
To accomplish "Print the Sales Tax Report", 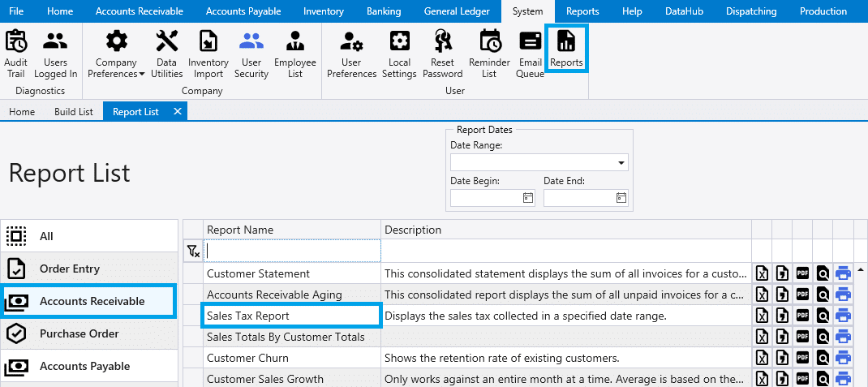I will pyautogui.click(x=843, y=316).
